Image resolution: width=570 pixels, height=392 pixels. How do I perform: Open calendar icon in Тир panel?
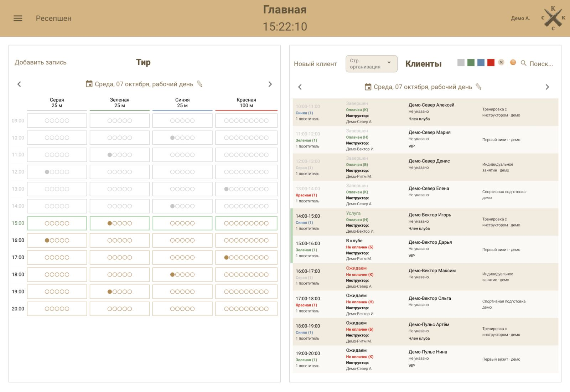click(89, 84)
